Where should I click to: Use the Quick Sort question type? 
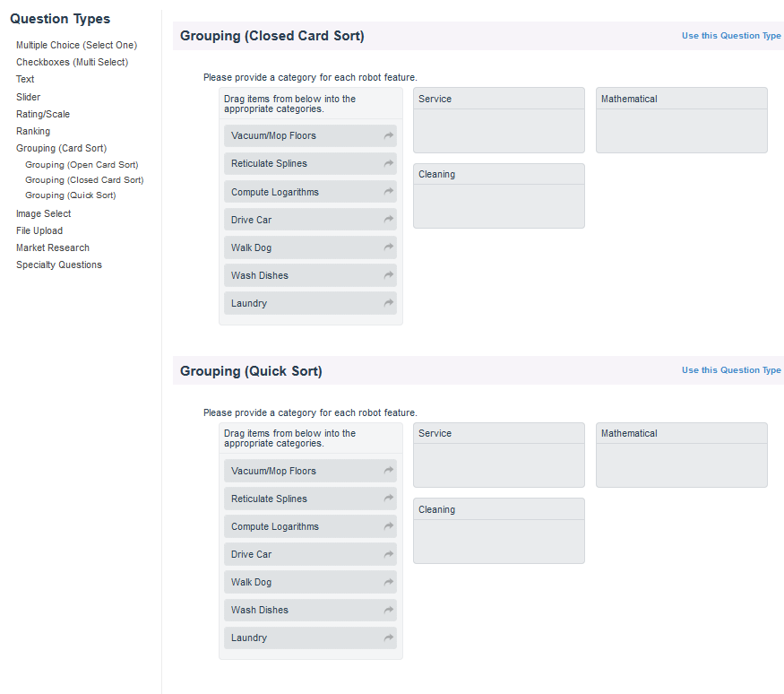point(731,370)
